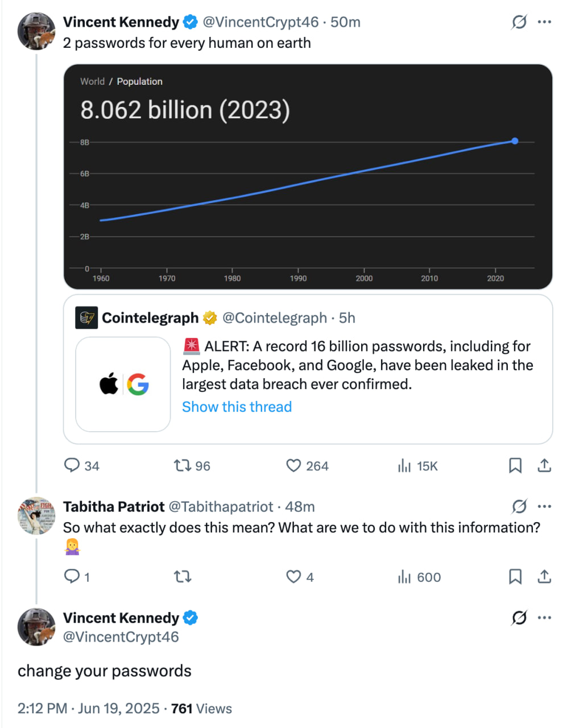This screenshot has width=567, height=728.
Task: Bookmark Vincent Kennedy's first tweet
Action: [x=515, y=466]
